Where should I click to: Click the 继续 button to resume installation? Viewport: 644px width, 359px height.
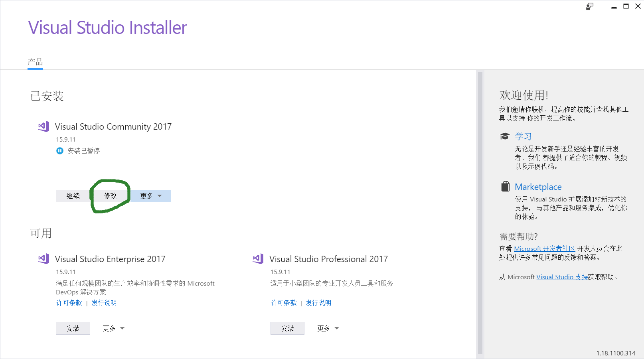point(73,196)
